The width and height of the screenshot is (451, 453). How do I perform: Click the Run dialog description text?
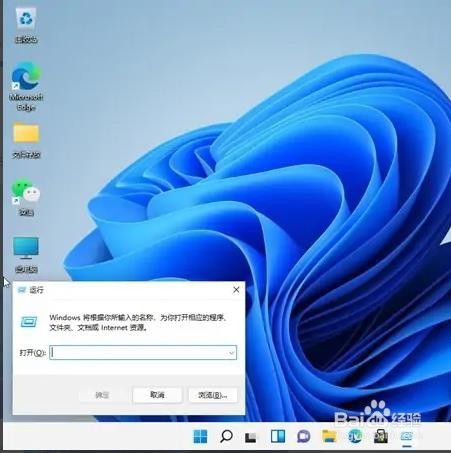pos(138,322)
